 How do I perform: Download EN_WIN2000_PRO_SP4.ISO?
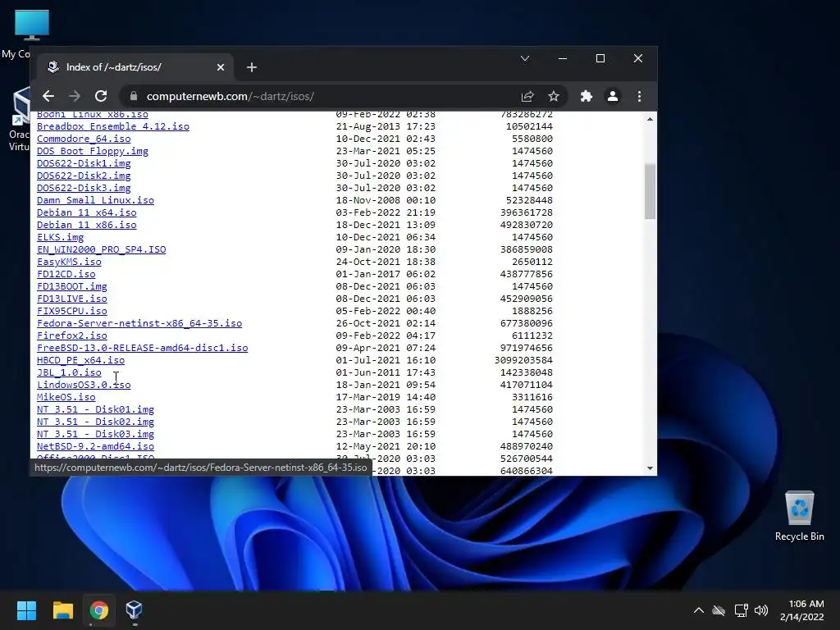point(101,249)
